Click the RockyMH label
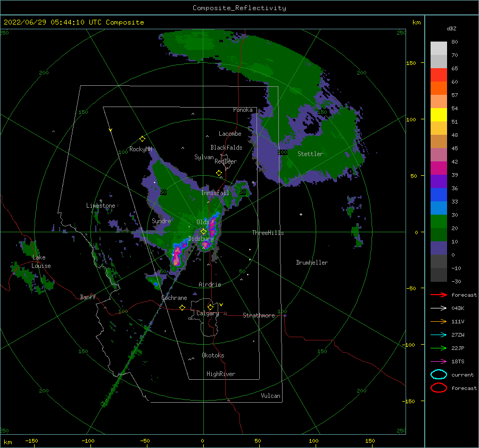Screen dimensions: 479x448 pyautogui.click(x=141, y=149)
